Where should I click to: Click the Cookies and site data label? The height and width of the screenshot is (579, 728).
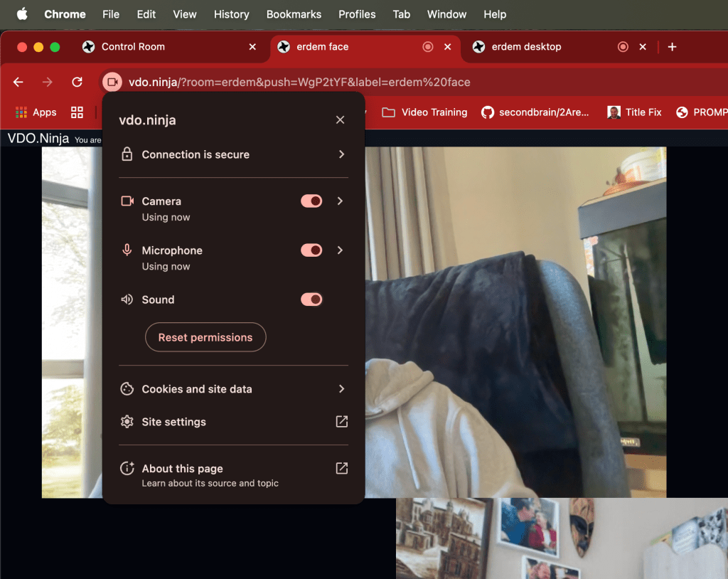pos(197,389)
